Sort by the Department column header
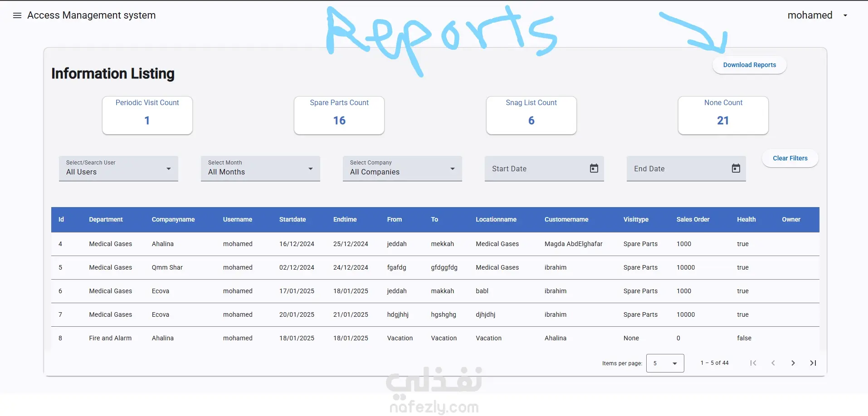Screen dimensions: 868x416 coord(106,219)
